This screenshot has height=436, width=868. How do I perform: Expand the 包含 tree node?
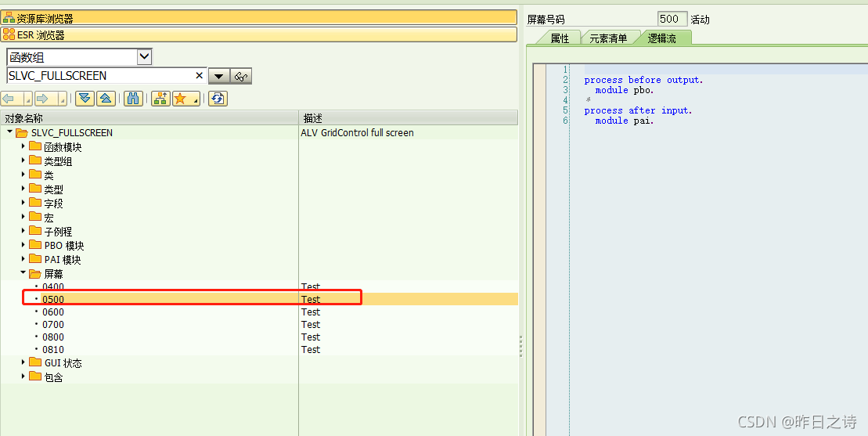point(23,377)
